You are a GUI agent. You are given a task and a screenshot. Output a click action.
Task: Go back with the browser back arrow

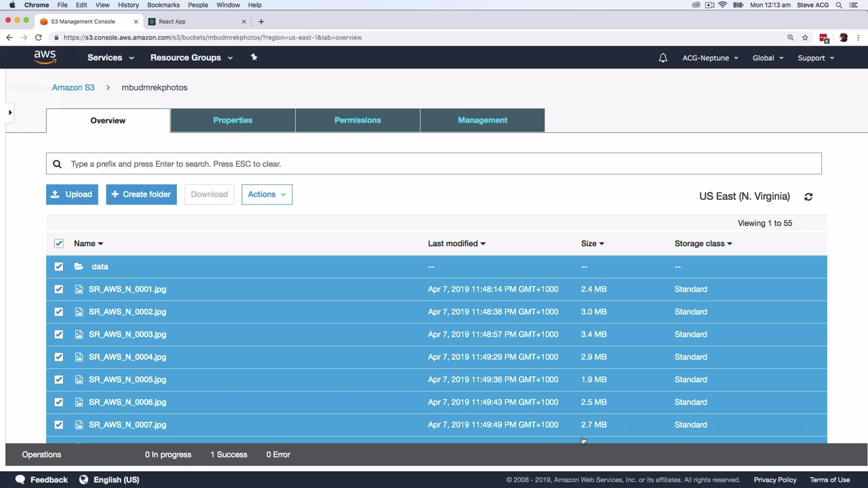coord(9,38)
